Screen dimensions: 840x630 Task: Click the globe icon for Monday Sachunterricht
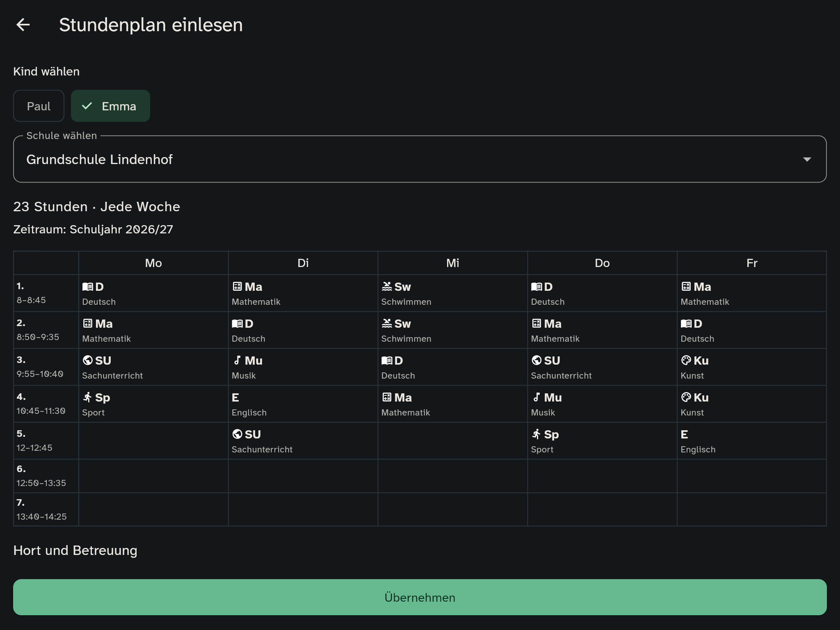(88, 360)
